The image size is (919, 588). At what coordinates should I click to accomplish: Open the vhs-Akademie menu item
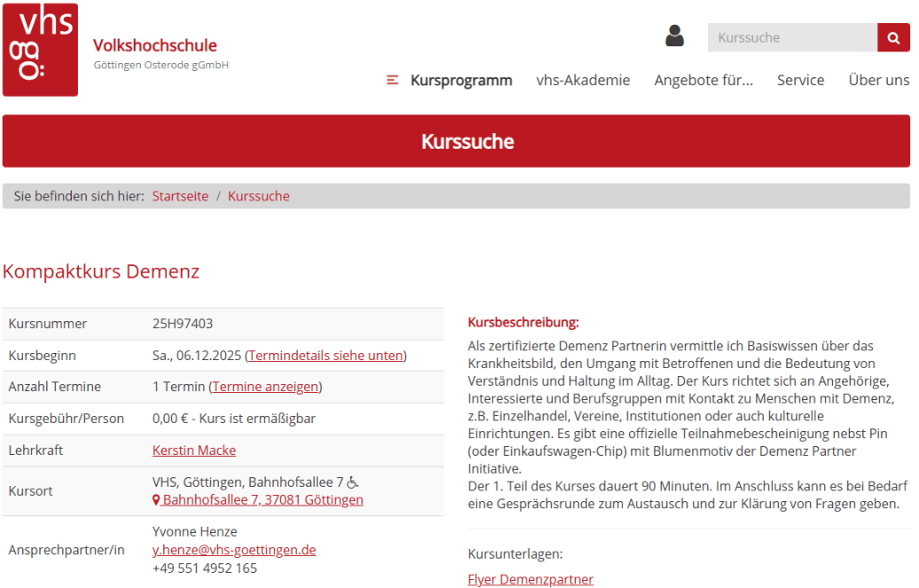pyautogui.click(x=583, y=81)
